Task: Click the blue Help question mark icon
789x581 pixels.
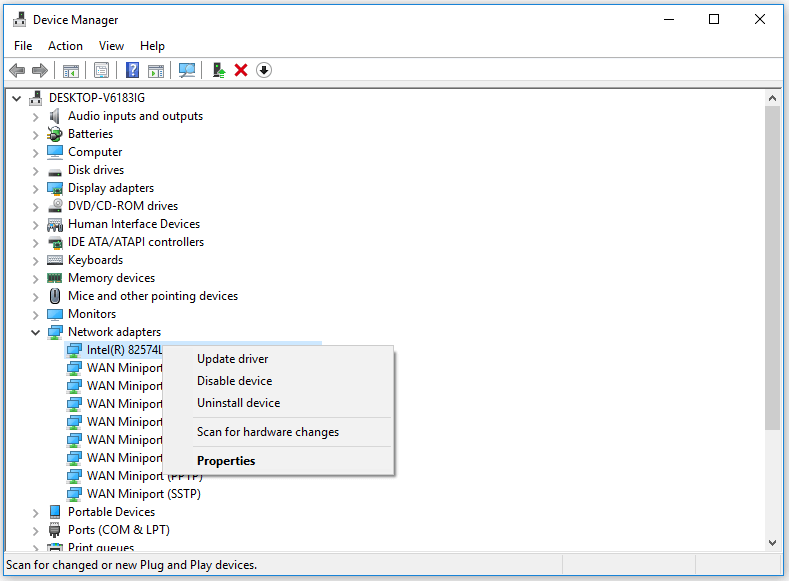Action: [x=132, y=70]
